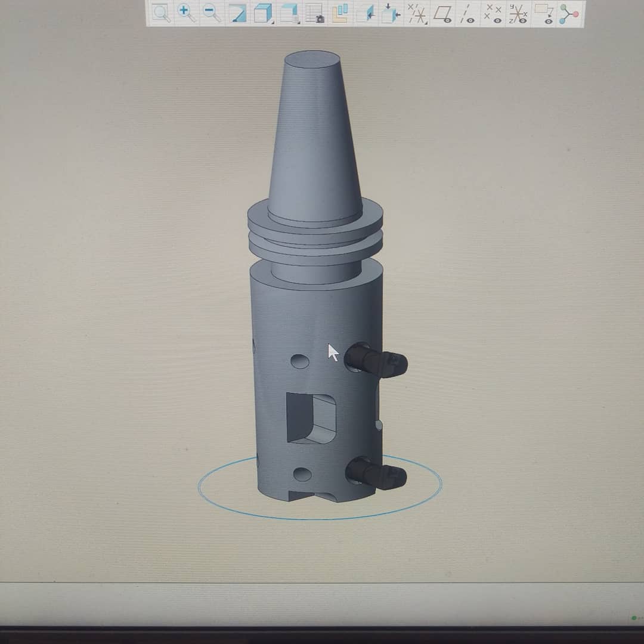Toggle datum point display visibility
Screen dimensions: 644x644
click(493, 13)
